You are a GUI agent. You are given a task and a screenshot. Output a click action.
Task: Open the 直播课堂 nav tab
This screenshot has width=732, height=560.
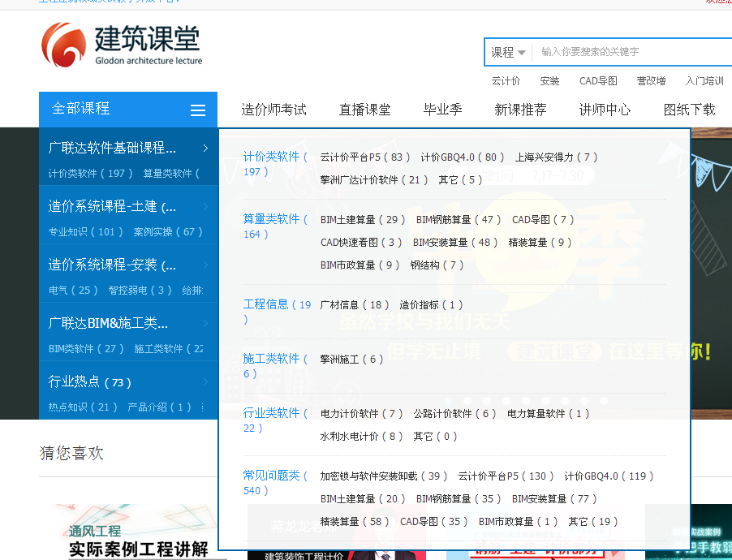[x=364, y=110]
